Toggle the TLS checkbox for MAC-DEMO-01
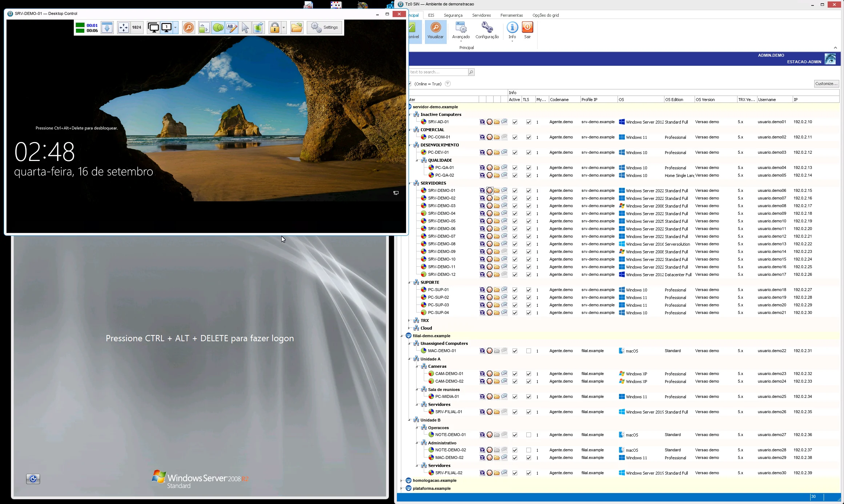Viewport: 844px width, 504px height. (528, 351)
